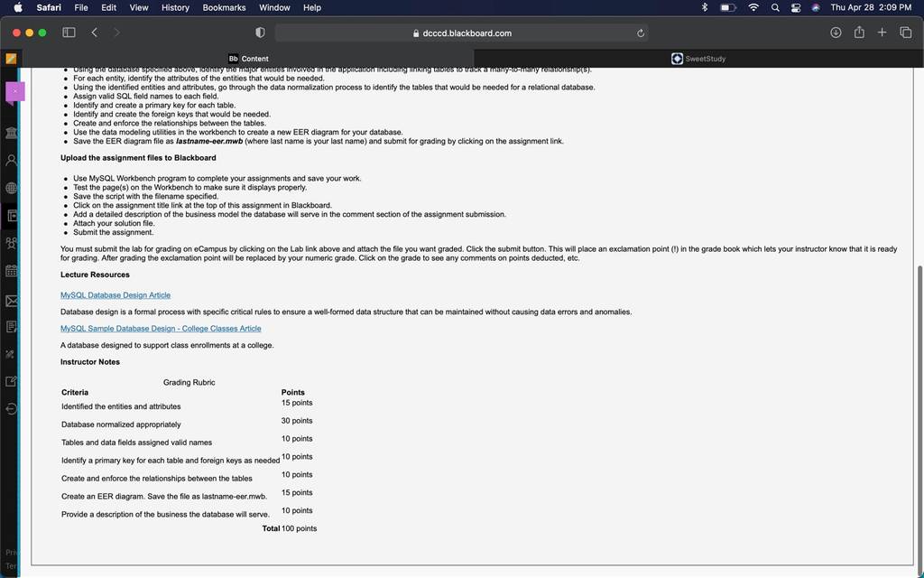Open Control Center icon

[796, 7]
